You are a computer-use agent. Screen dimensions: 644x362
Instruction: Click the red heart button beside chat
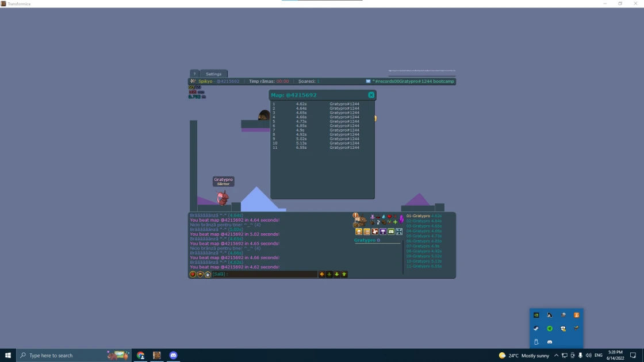pos(193,274)
